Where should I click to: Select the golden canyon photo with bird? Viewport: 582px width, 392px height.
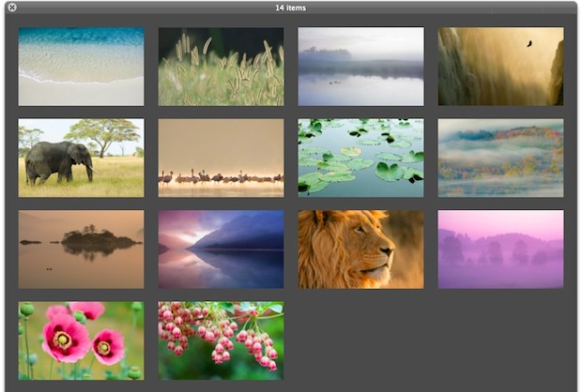500,66
